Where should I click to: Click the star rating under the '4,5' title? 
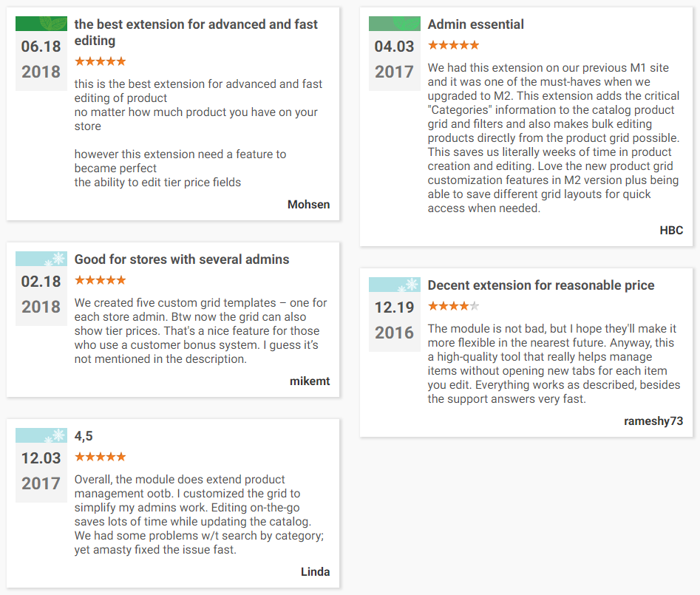[100, 457]
